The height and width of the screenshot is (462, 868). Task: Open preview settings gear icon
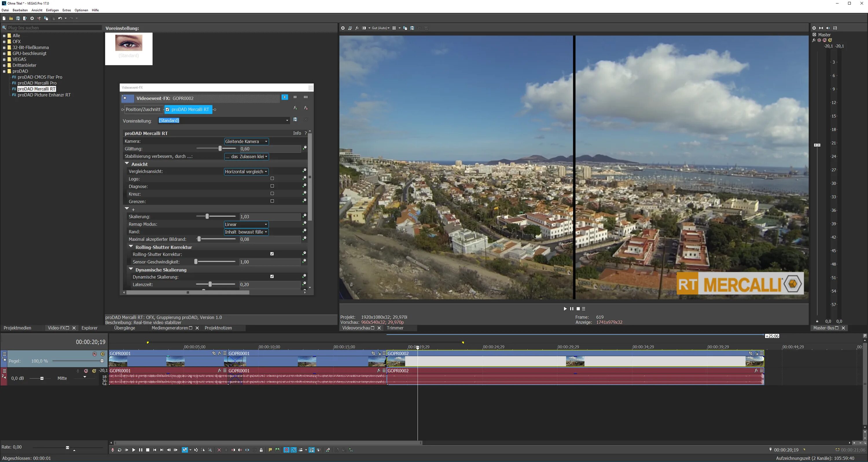tap(343, 28)
